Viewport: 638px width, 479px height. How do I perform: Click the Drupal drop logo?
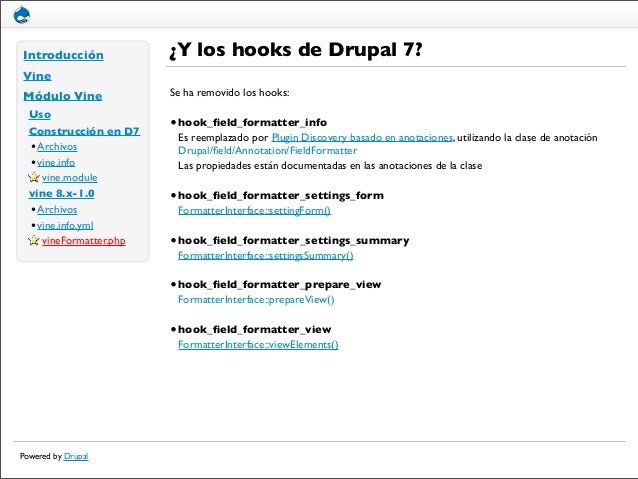pyautogui.click(x=22, y=15)
